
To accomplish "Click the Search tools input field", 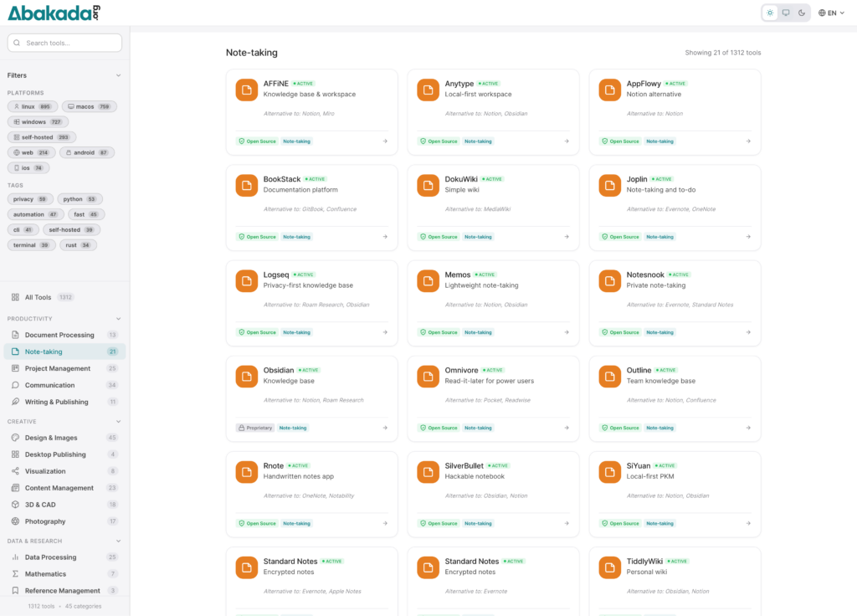I will coord(65,43).
